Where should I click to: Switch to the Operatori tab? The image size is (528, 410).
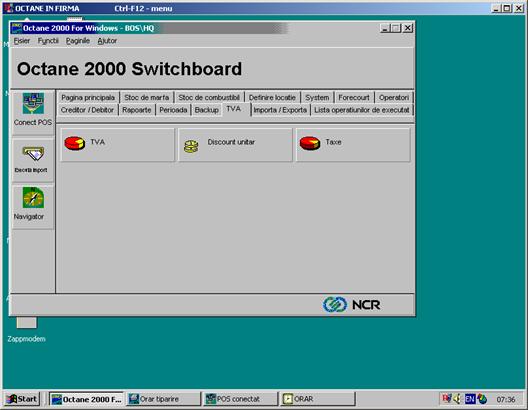pos(394,97)
